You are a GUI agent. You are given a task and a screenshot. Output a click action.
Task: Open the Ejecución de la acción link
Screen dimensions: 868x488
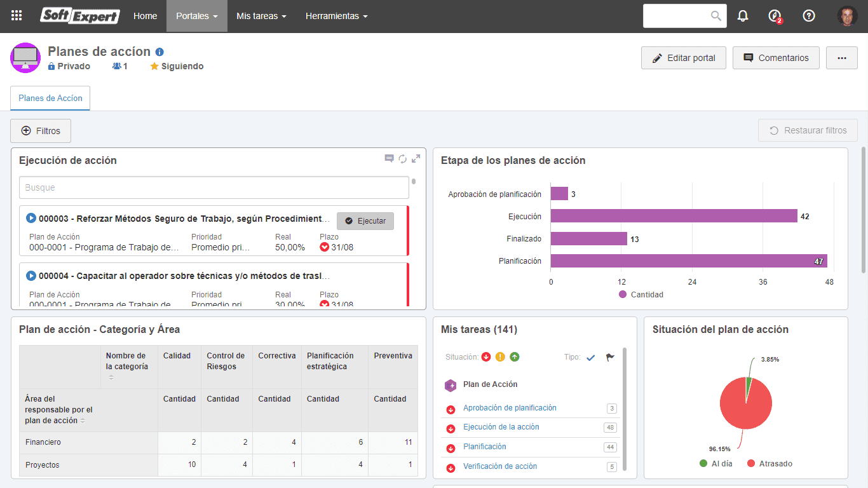click(501, 427)
